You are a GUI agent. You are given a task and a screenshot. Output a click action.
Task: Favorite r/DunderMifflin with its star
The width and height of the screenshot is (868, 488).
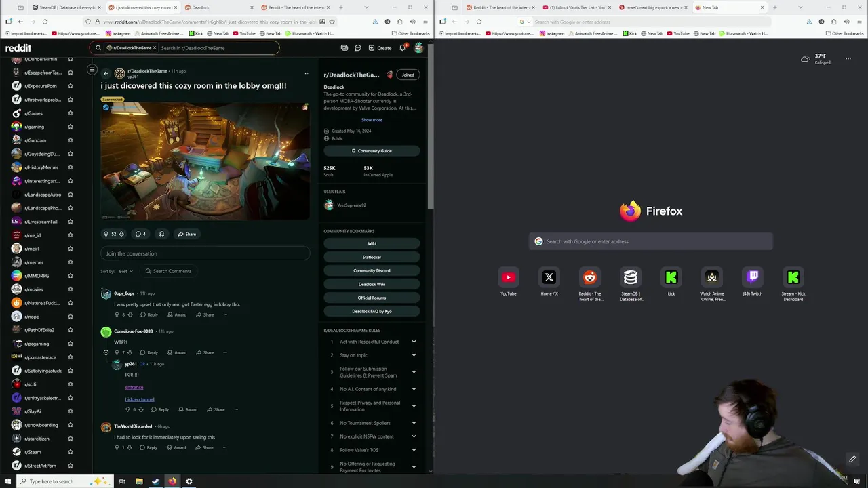tap(70, 59)
